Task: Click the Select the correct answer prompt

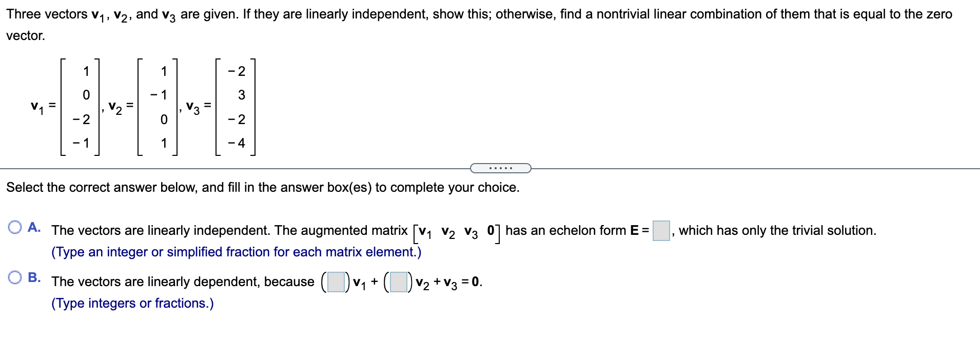Action: click(262, 188)
